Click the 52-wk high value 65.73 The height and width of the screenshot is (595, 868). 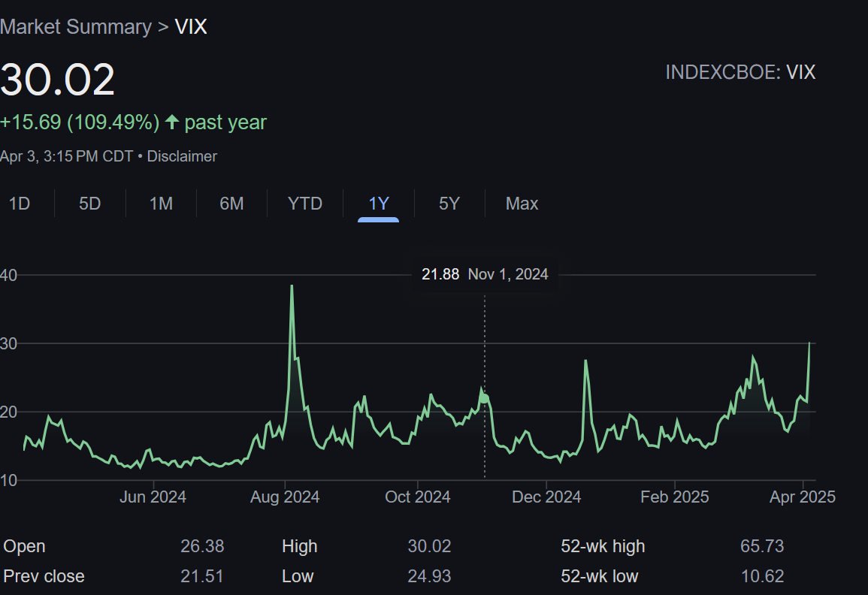click(x=762, y=546)
